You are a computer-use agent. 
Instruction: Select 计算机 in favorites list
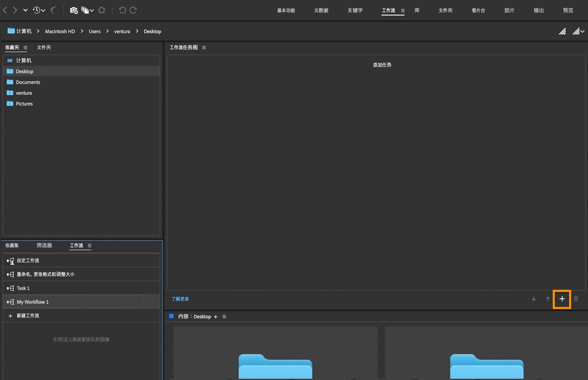tap(81, 60)
